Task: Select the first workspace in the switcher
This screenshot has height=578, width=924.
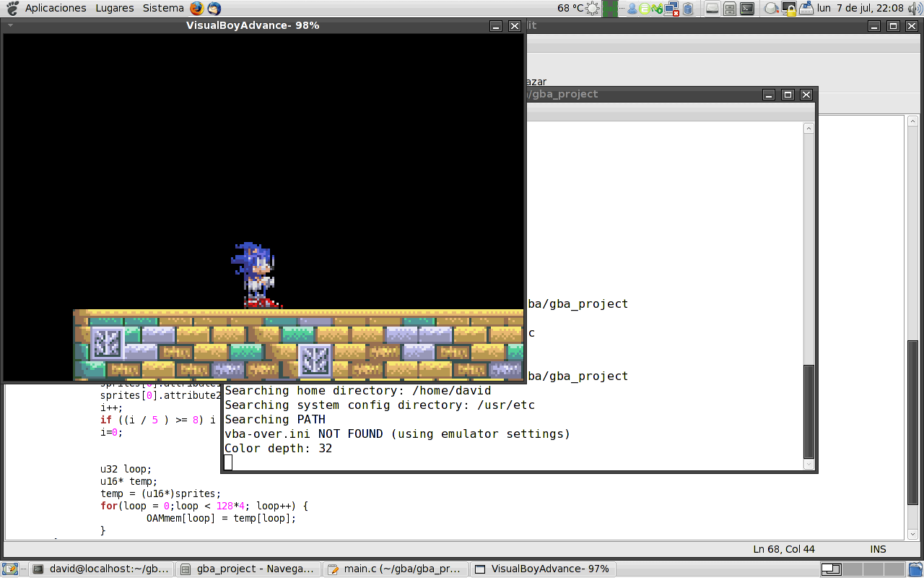Action: (x=832, y=569)
